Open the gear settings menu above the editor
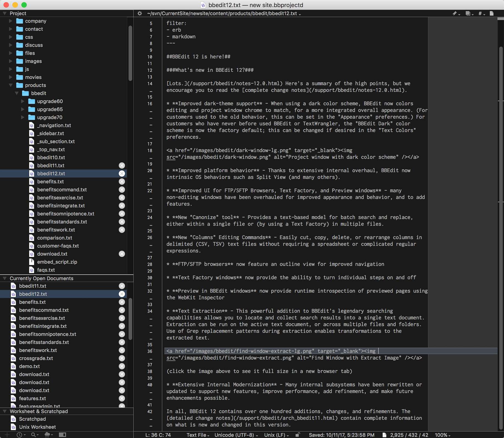Screen dimensions: 504x438 point(140,13)
